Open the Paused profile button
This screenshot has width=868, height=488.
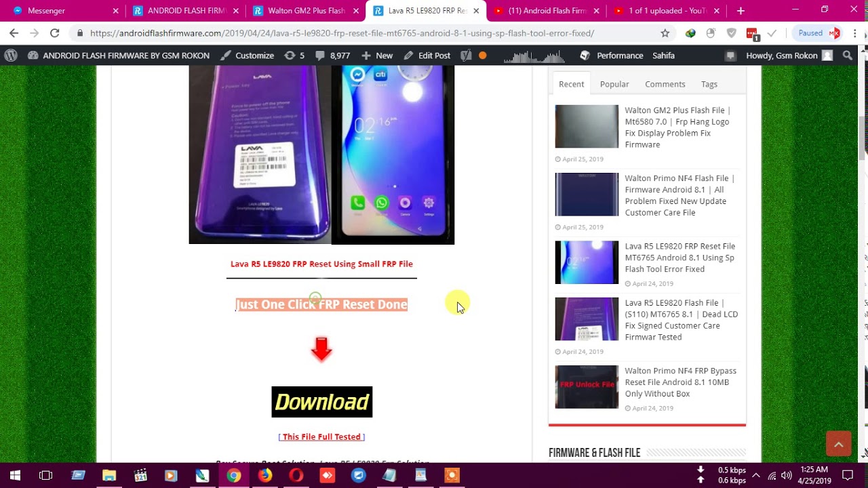point(818,33)
